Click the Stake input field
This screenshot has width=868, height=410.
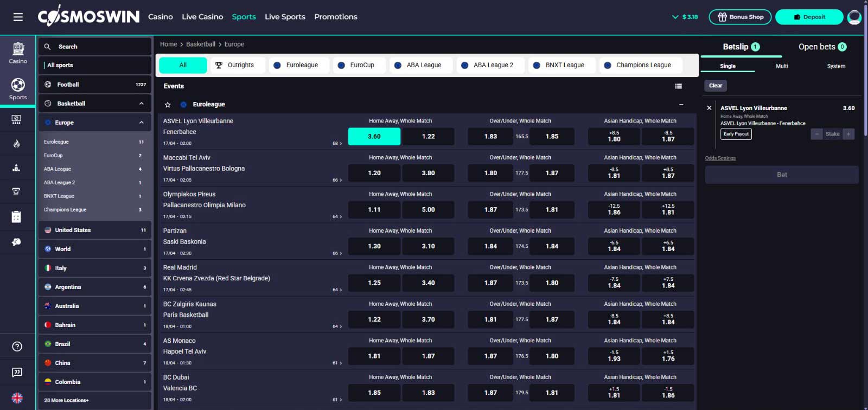[833, 134]
